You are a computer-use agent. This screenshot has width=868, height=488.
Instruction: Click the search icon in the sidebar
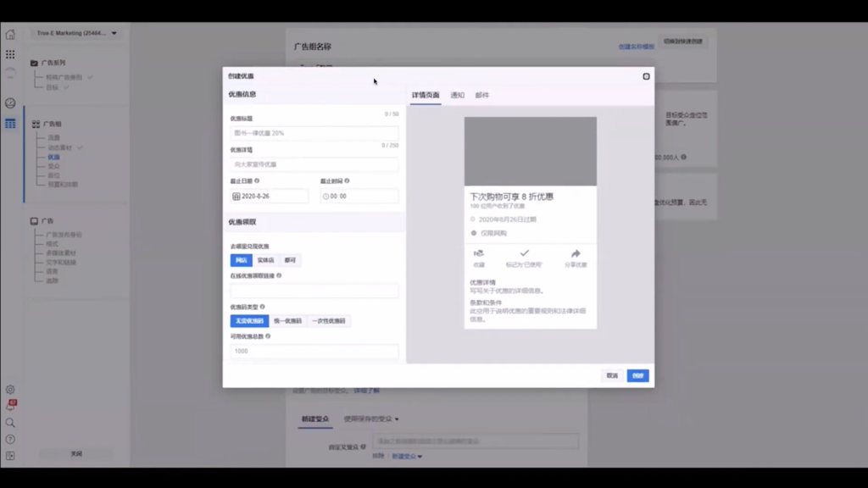(9, 422)
